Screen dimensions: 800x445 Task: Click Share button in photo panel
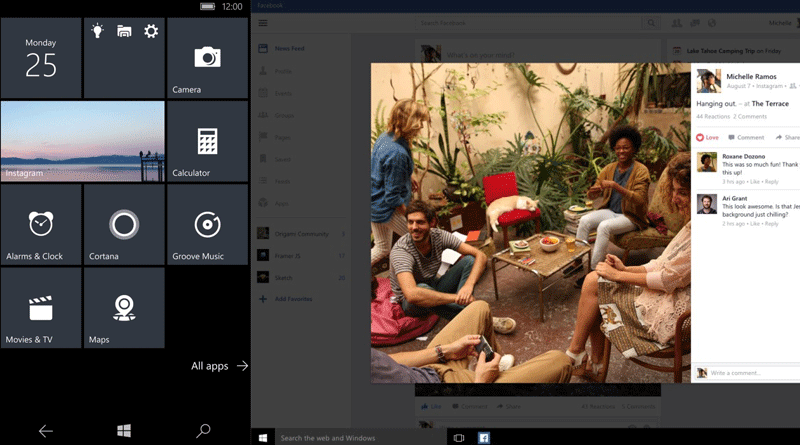[787, 137]
